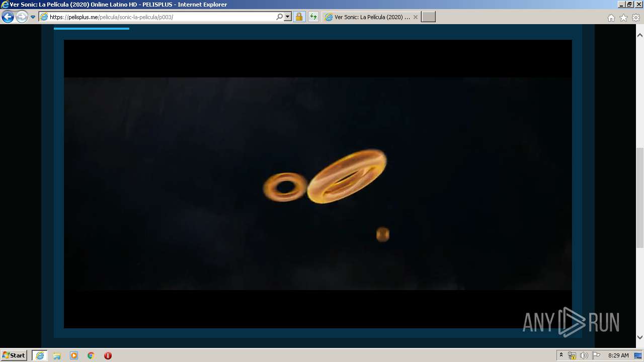The width and height of the screenshot is (644, 362).
Task: Open the Action Center flag icon
Action: pyautogui.click(x=596, y=355)
